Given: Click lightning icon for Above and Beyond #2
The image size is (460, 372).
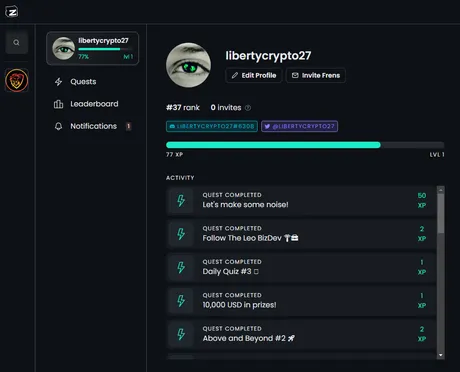Looking at the screenshot, I should click(x=181, y=334).
